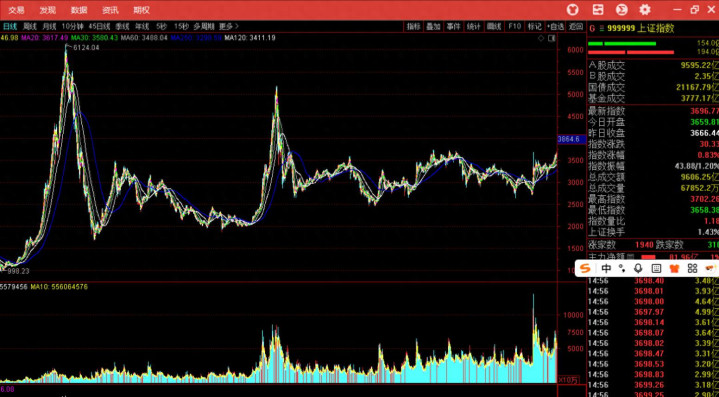Click the diamond marker above the chart
The width and height of the screenshot is (719, 397).
coord(542,38)
